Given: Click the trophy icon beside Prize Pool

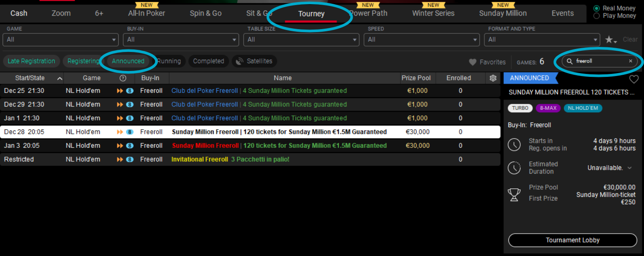Looking at the screenshot, I should pos(514,194).
